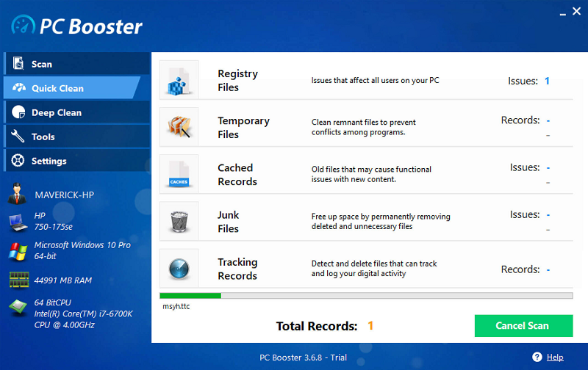Click the orange Total Records value 1
Viewport: 588px width, 370px height.
coord(370,325)
